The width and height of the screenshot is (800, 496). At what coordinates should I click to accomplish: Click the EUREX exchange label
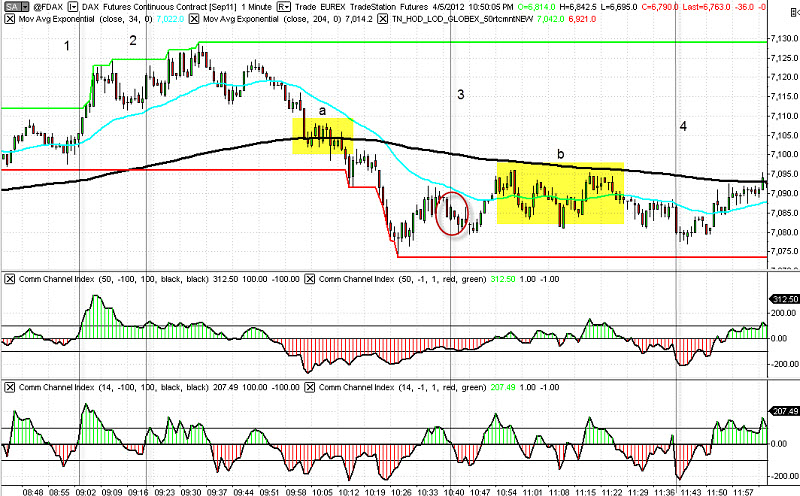[331, 7]
